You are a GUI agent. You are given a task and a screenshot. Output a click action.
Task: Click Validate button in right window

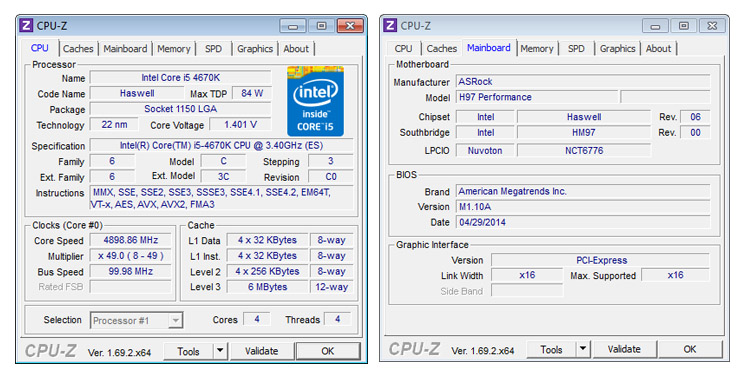point(624,349)
